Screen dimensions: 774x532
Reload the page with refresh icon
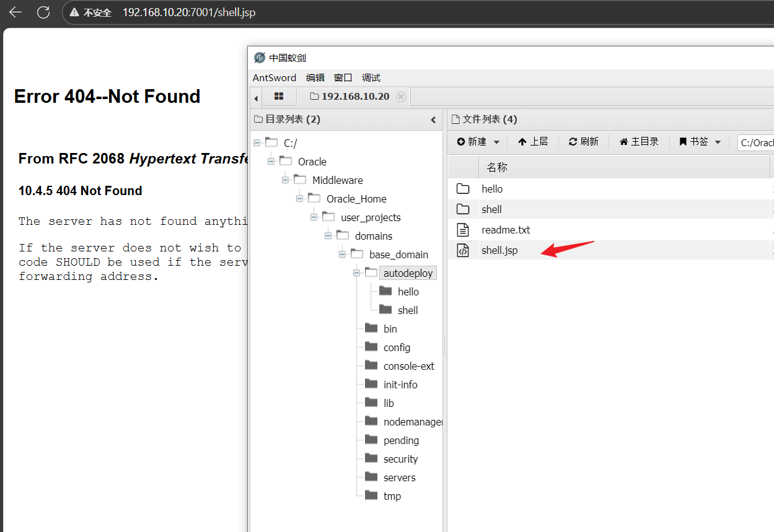pyautogui.click(x=43, y=12)
